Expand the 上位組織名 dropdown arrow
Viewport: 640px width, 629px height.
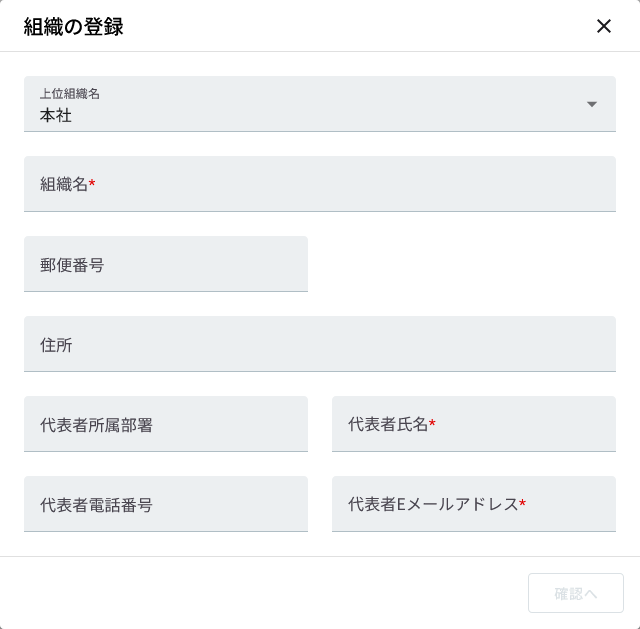point(591,104)
